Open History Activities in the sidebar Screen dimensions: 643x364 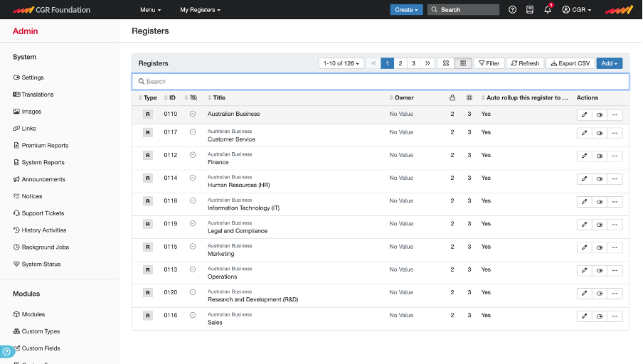(39, 230)
